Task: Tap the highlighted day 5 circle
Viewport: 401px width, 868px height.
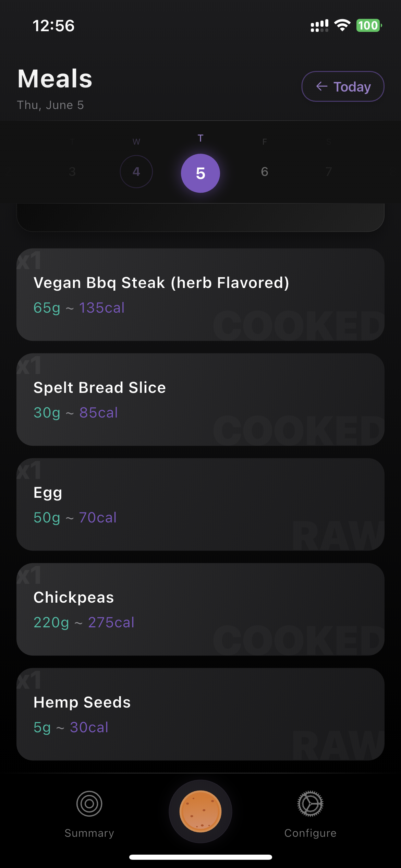Action: [x=200, y=173]
